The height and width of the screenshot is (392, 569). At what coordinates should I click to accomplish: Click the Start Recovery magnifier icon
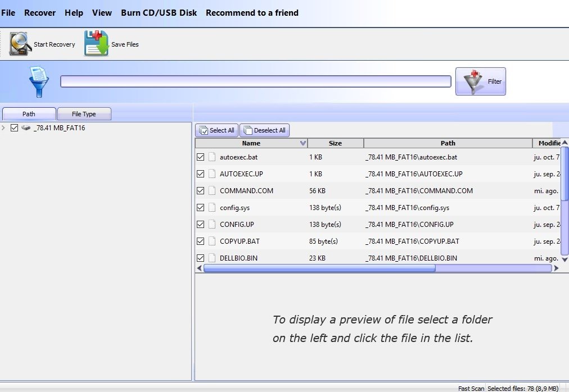[x=20, y=44]
